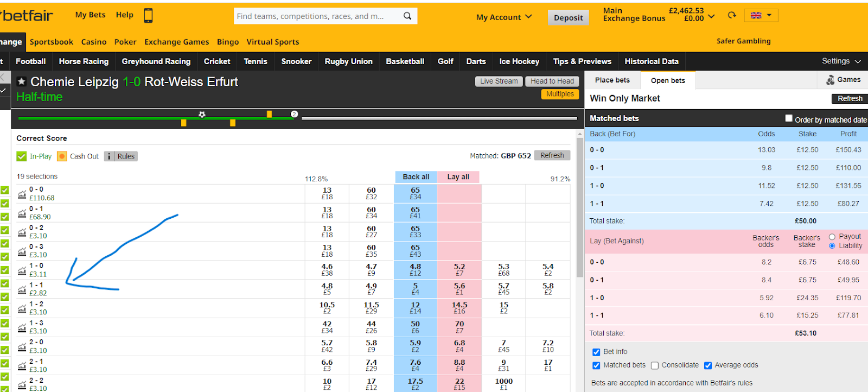This screenshot has width=868, height=392.
Task: Open Historical Data menu item
Action: click(652, 61)
